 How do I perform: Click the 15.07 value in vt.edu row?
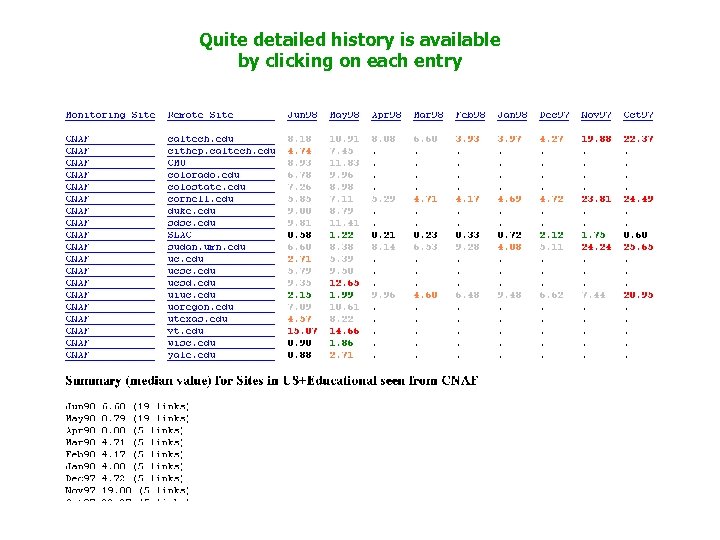(x=302, y=331)
